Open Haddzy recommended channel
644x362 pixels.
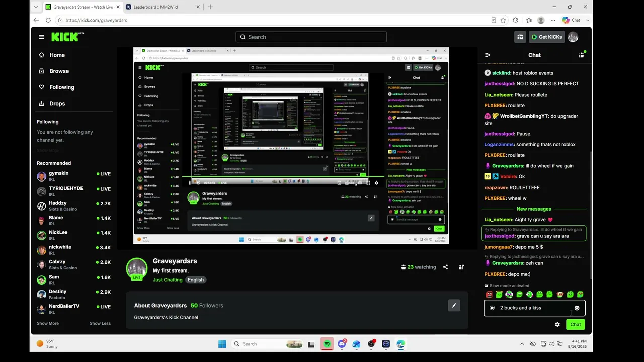[73, 206]
